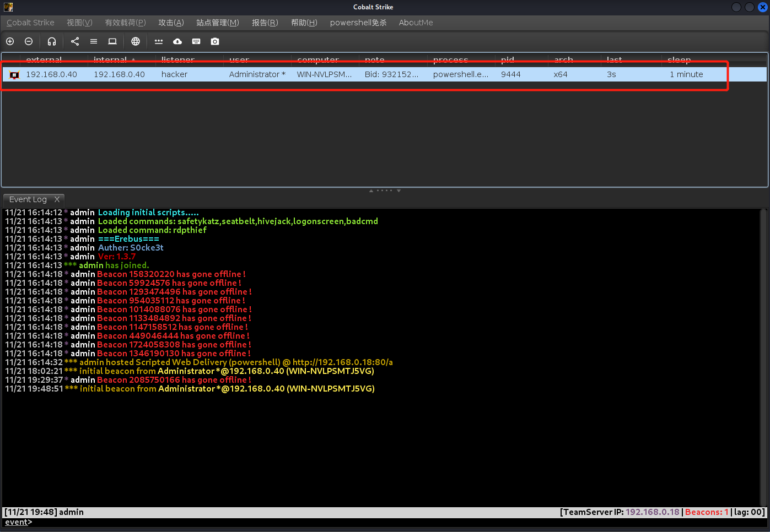
Task: Open downloads view with cloud icon
Action: click(x=177, y=41)
